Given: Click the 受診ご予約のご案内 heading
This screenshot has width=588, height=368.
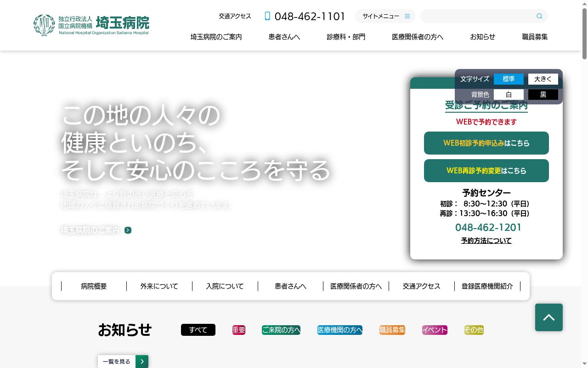Looking at the screenshot, I should coord(486,105).
